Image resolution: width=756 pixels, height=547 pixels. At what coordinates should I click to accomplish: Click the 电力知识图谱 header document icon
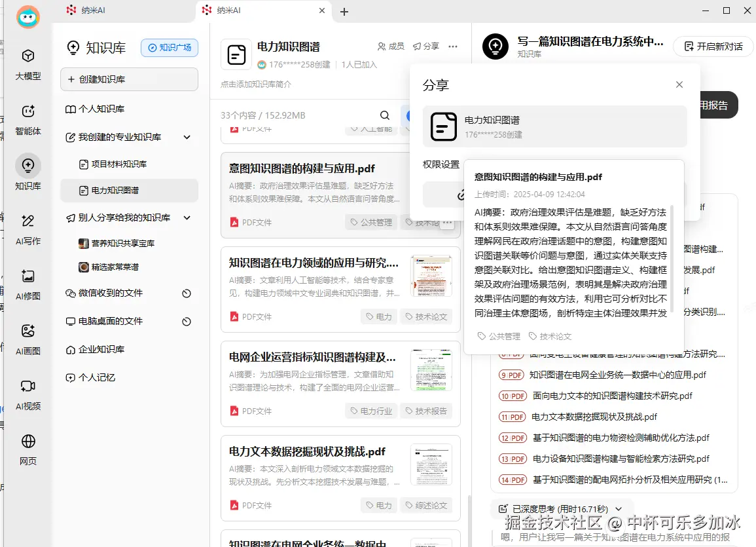(236, 54)
